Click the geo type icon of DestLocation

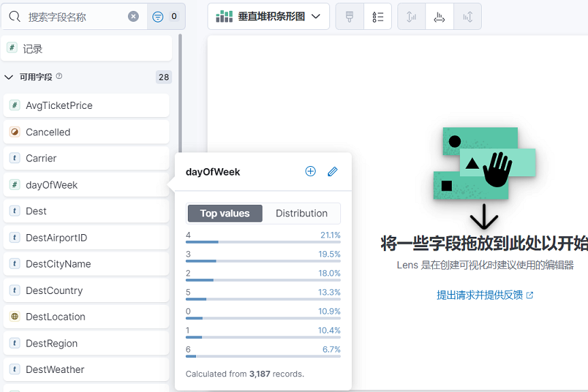coord(14,316)
